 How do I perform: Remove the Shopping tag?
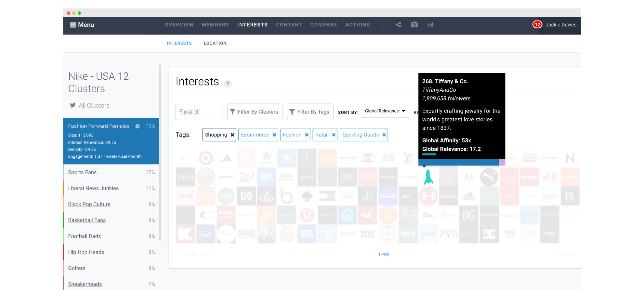[x=232, y=135]
